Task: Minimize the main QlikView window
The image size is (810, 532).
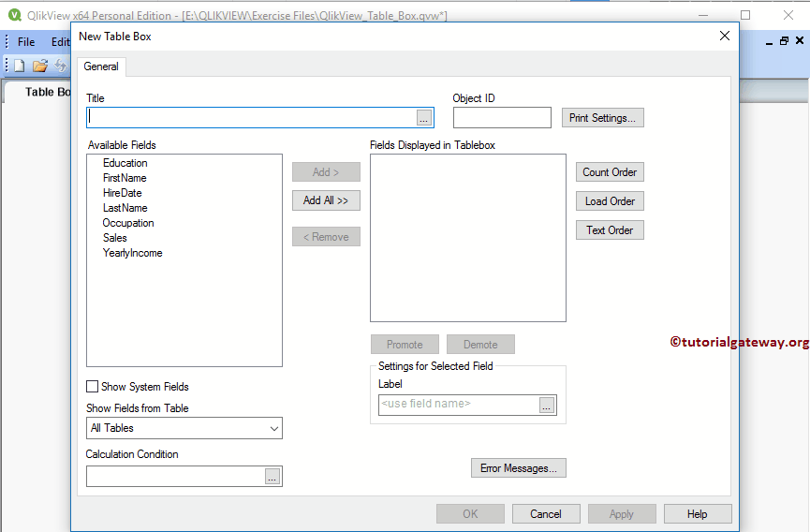Action: click(x=703, y=15)
